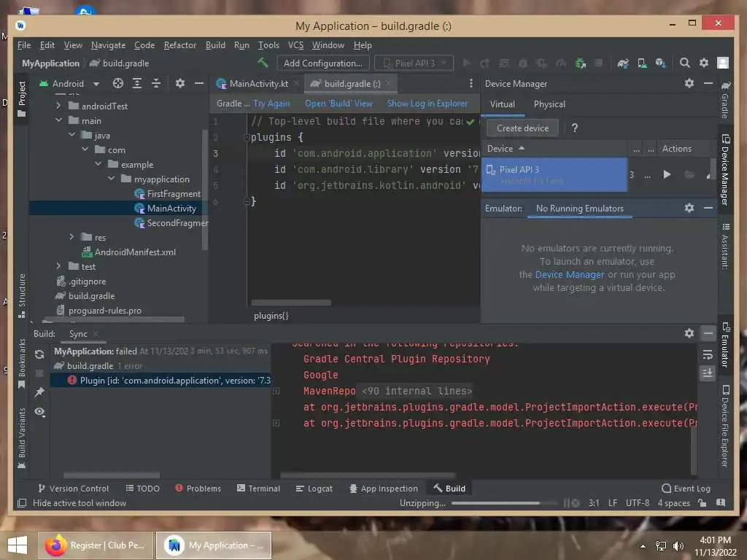This screenshot has height=560, width=747.
Task: Close the build.gradle editor tab
Action: point(389,83)
